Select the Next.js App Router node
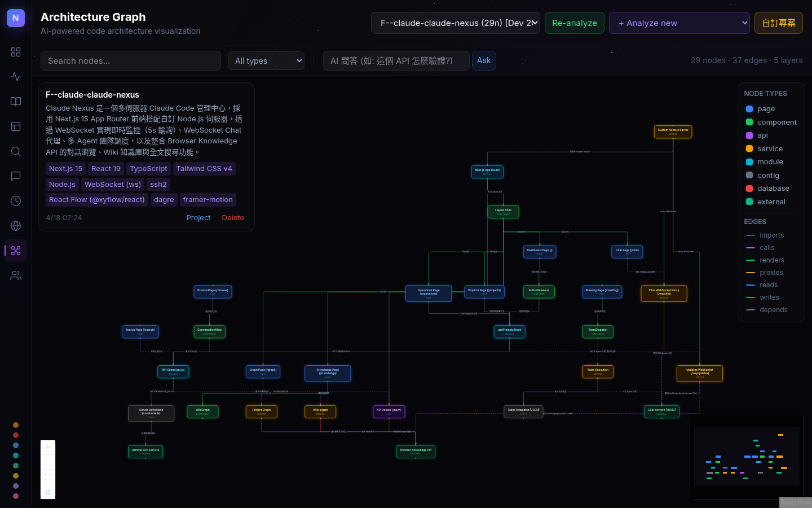The width and height of the screenshot is (812, 508). (487, 172)
